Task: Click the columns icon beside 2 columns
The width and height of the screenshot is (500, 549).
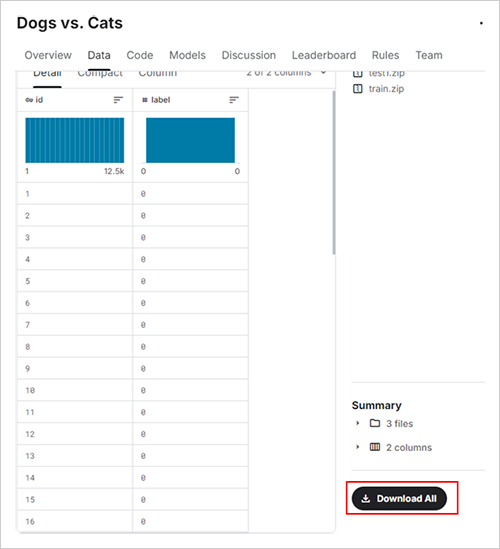Action: (x=375, y=447)
